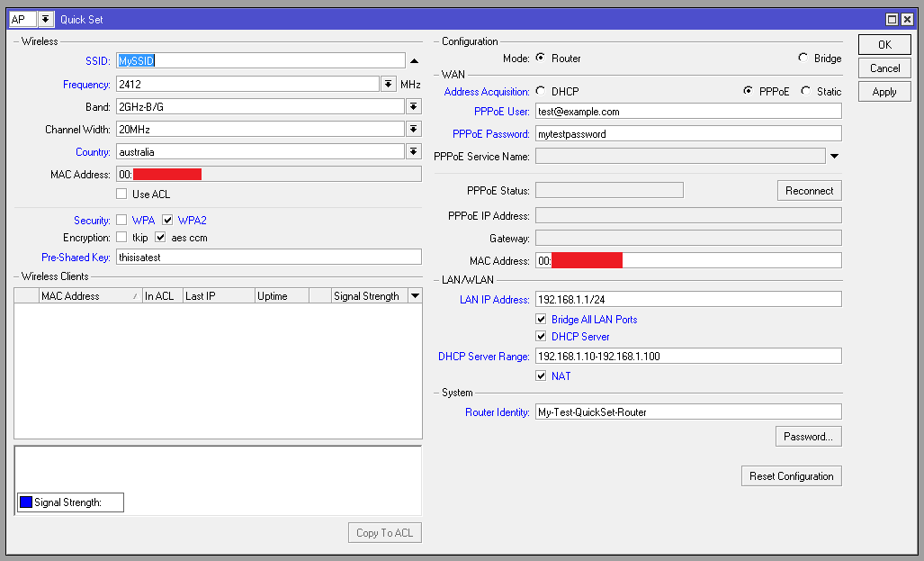Click the Pre-Shared Key input field
924x561 pixels.
pos(268,258)
